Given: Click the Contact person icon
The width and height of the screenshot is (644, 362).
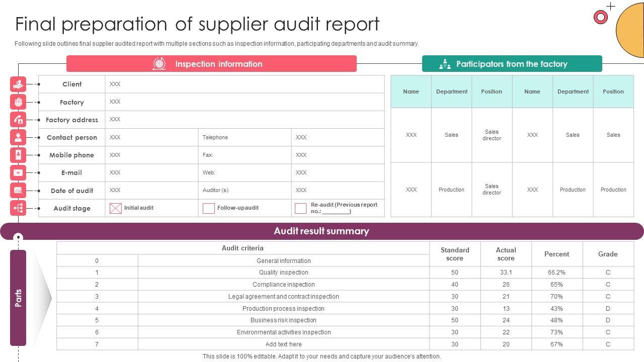Looking at the screenshot, I should tap(18, 137).
